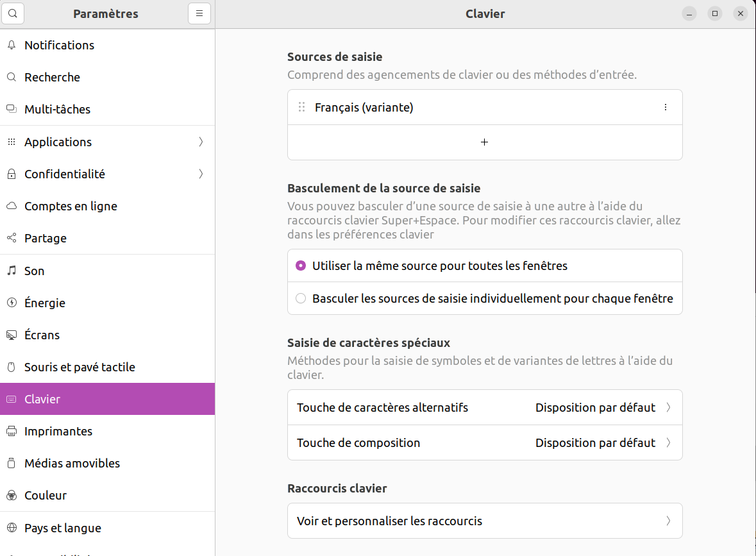Open options menu for Français (variante)
Screen dimensions: 756x556
(665, 108)
